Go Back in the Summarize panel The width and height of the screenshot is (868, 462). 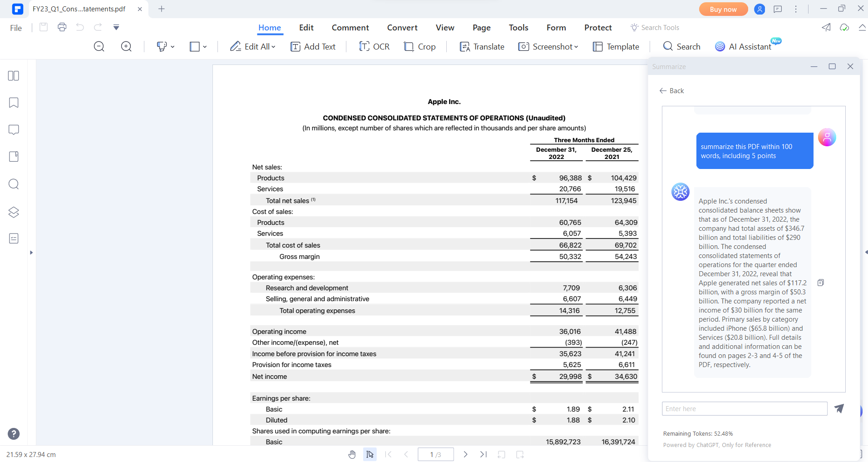click(671, 91)
